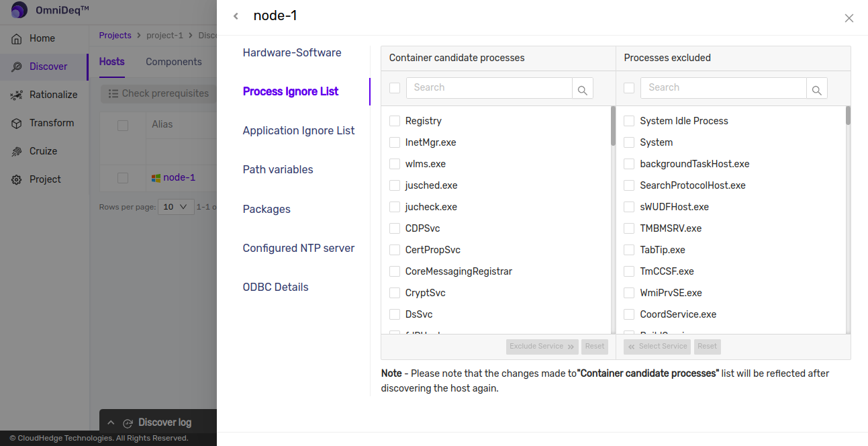Click the CertPropSvc entry text
Screen dimensions: 868x446
click(433, 250)
